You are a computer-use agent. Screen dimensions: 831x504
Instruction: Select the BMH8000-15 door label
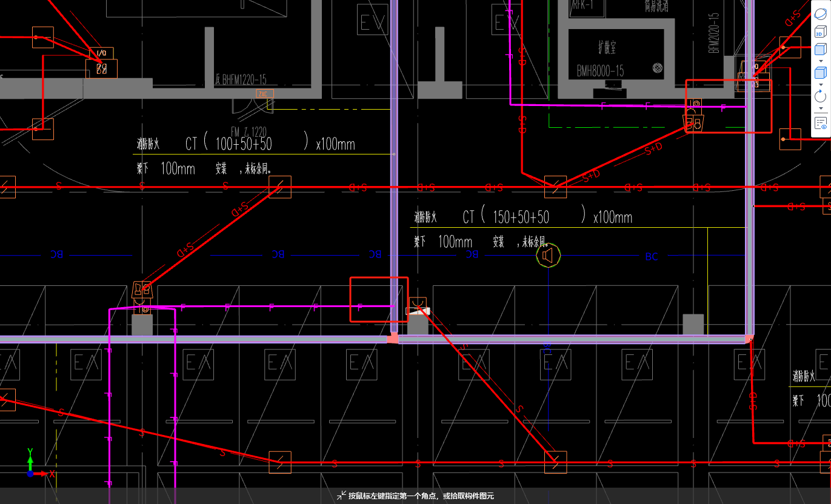coord(601,71)
